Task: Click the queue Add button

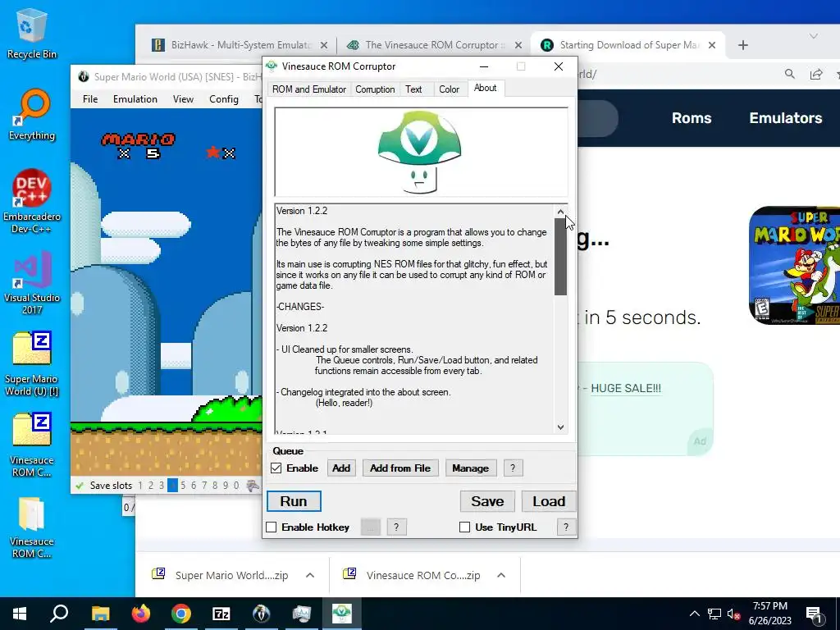Action: [x=341, y=468]
